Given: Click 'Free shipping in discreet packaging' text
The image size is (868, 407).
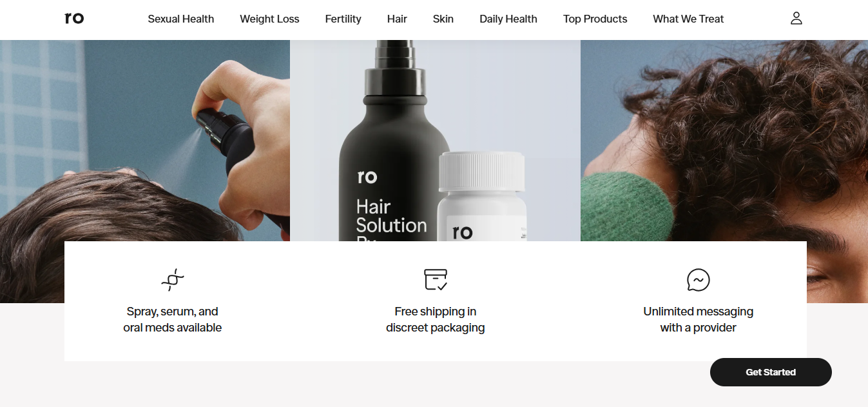Looking at the screenshot, I should tap(436, 319).
